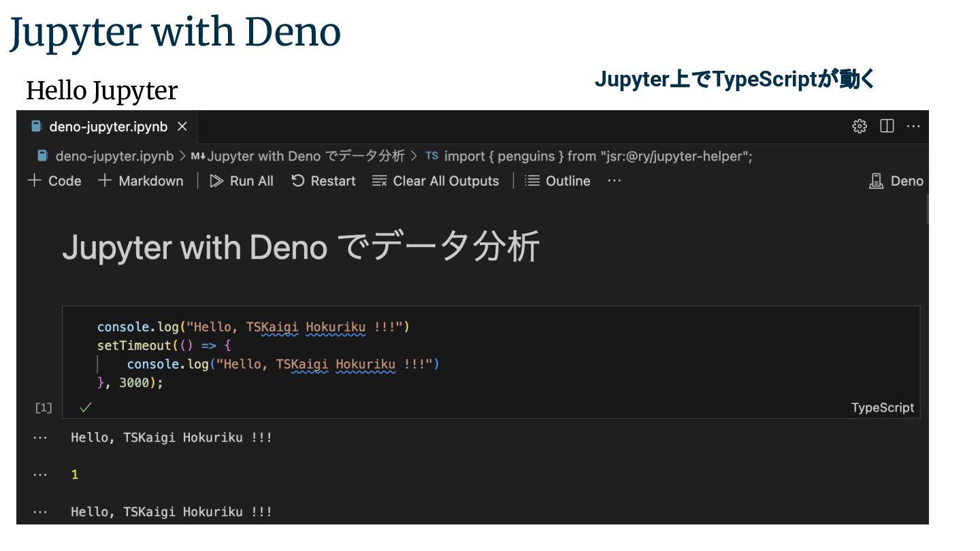Change the cell's TypeScript language mode

pos(882,408)
